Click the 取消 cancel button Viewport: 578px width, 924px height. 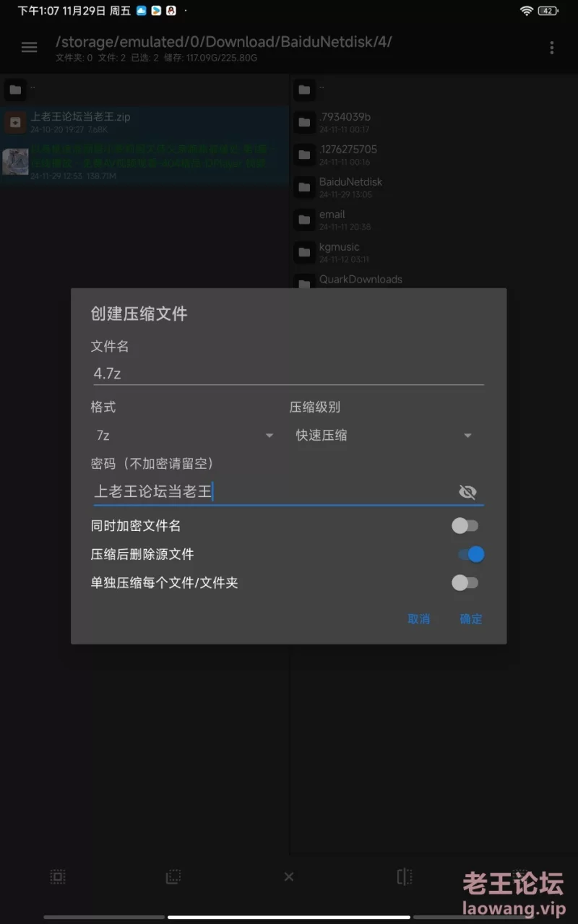(x=419, y=618)
